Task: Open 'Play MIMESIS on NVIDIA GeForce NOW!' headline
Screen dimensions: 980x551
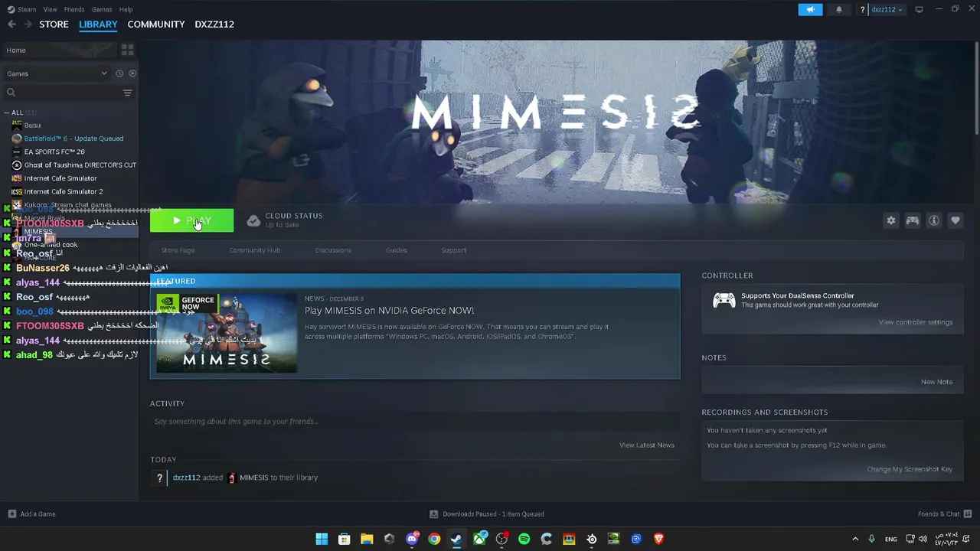Action: (390, 311)
